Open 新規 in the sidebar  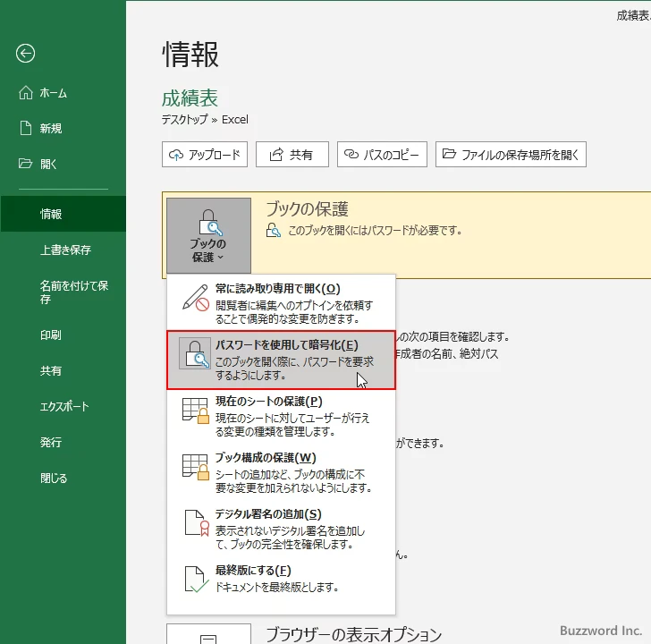click(63, 128)
